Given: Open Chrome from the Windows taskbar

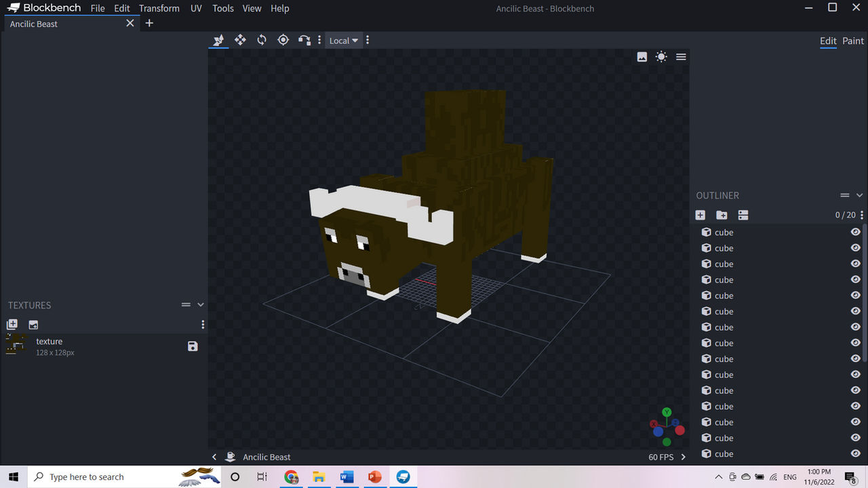Looking at the screenshot, I should pyautogui.click(x=291, y=477).
